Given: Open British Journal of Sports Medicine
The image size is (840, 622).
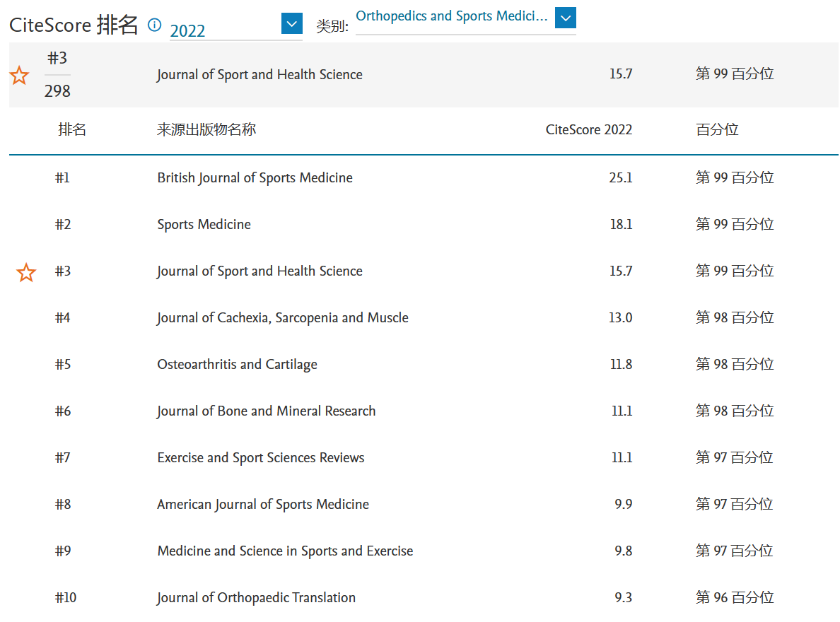Looking at the screenshot, I should (x=255, y=178).
